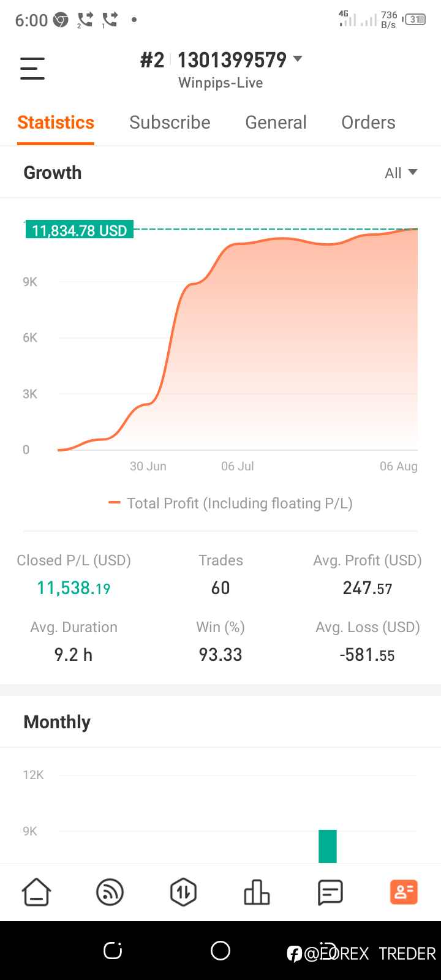Open the bar chart icon

pos(257,892)
